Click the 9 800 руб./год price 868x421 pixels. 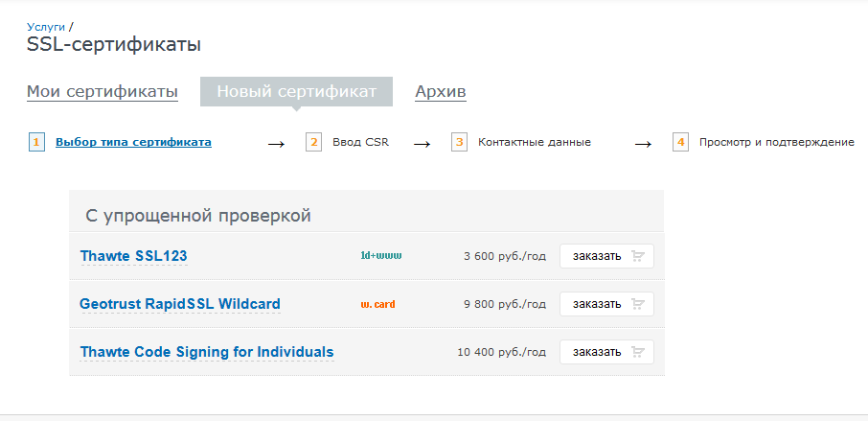tap(505, 304)
